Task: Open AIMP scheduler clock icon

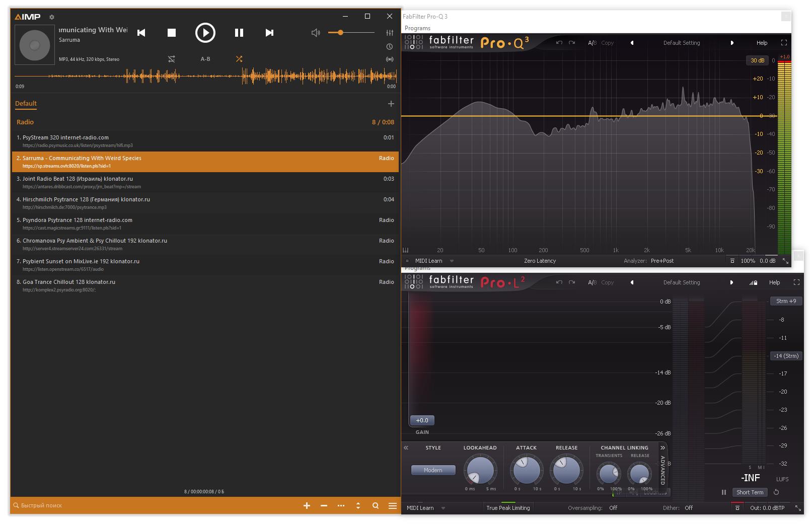Action: pyautogui.click(x=390, y=47)
